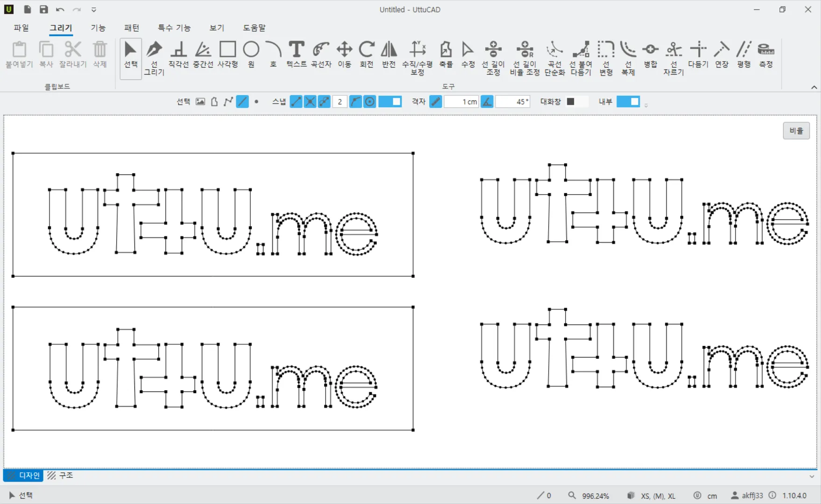The image size is (821, 504).
Task: Click the 잘라내기 cut scissors icon
Action: [73, 55]
